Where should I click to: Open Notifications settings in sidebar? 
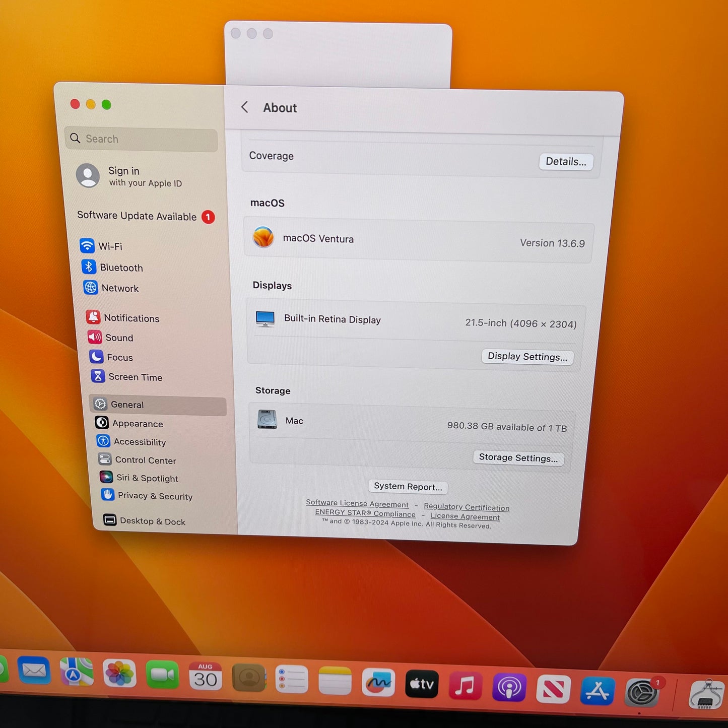coord(123,318)
